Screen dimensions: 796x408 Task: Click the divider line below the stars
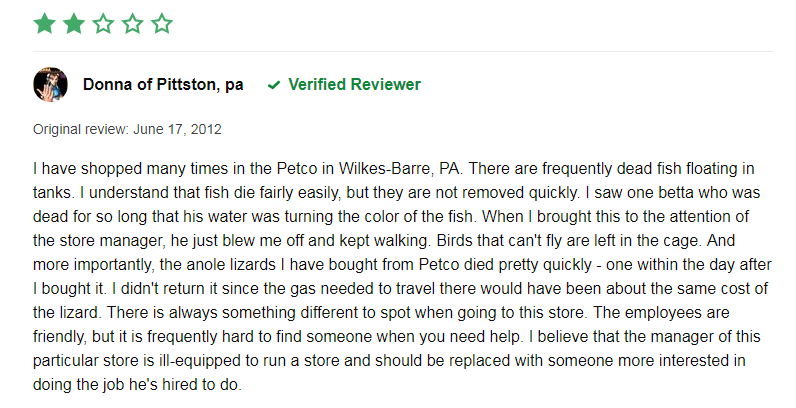pyautogui.click(x=403, y=51)
